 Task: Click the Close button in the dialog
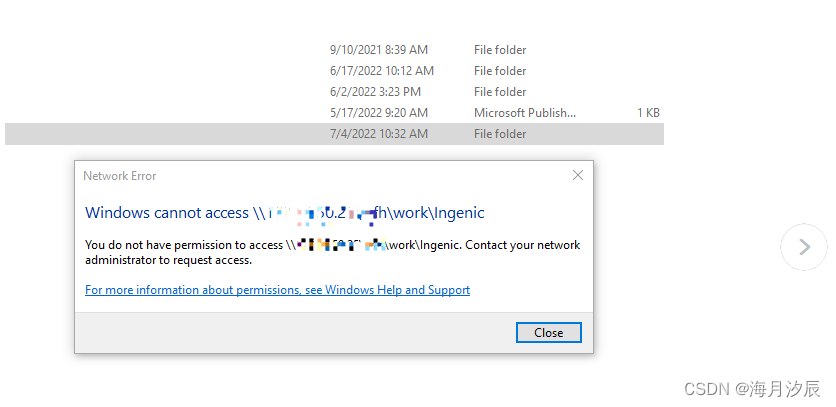pyautogui.click(x=548, y=333)
